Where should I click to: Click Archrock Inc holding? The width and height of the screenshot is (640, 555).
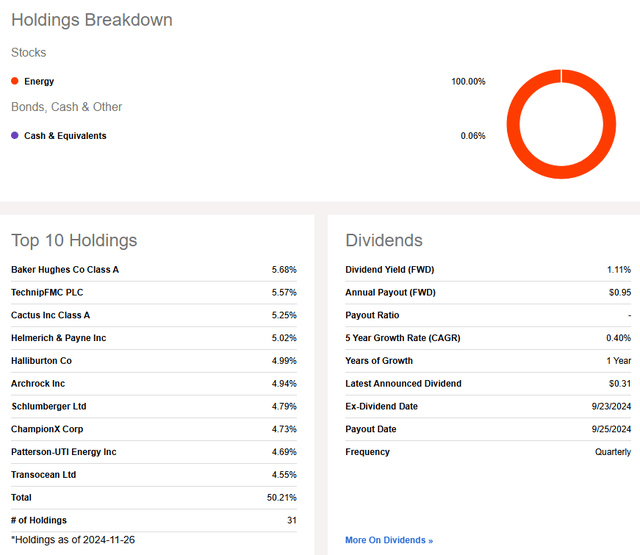[38, 383]
